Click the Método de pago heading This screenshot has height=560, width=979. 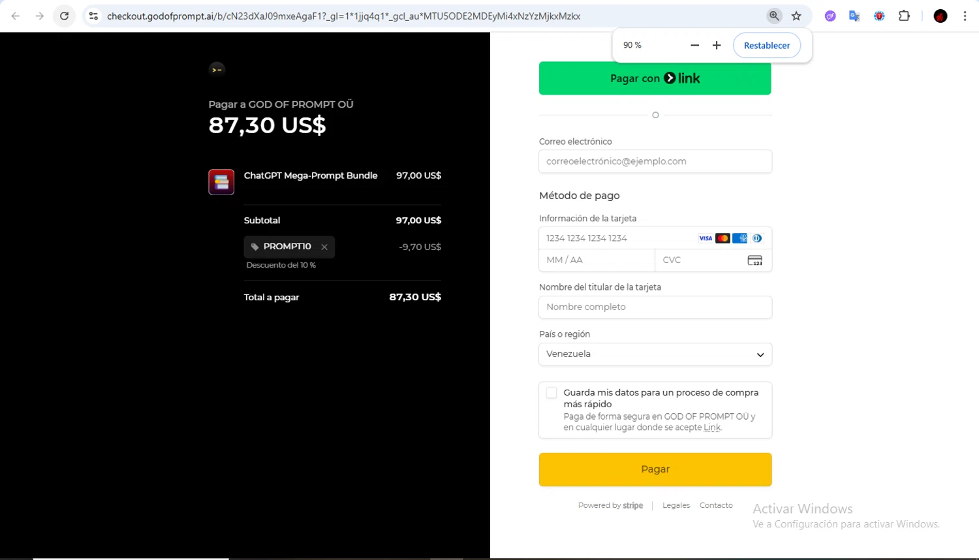[x=580, y=195]
